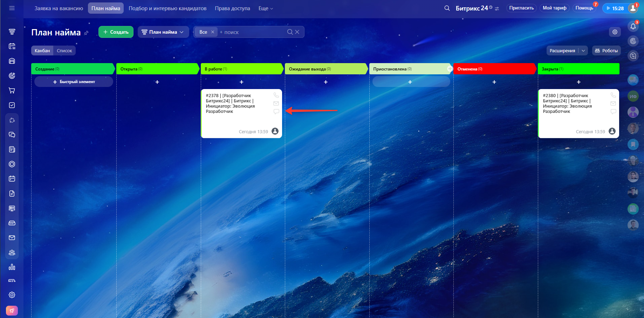Image resolution: width=644 pixels, height=318 pixels.
Task: Click the Помощь button
Action: click(x=584, y=8)
